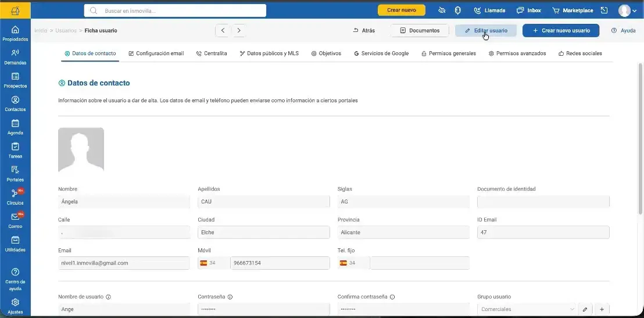Screen dimensions: 644x318
Task: Open the Tel. fijo country code selector
Action: click(353, 263)
